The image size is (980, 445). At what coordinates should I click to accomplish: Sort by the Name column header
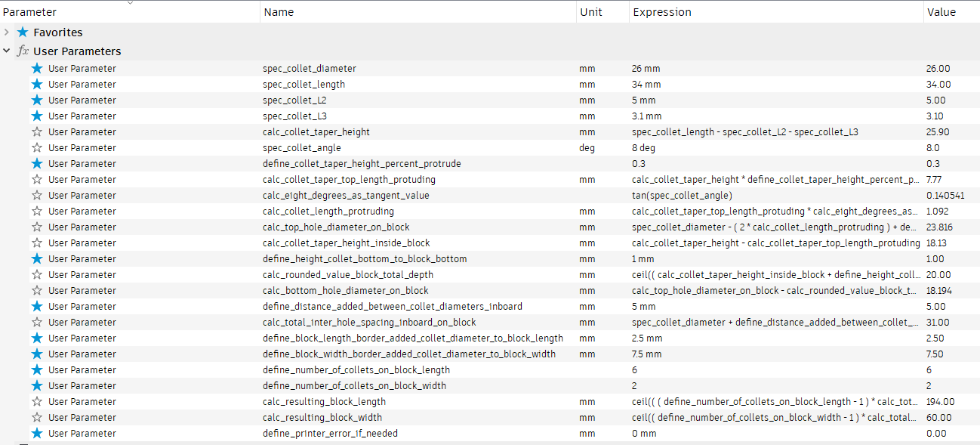pos(279,12)
